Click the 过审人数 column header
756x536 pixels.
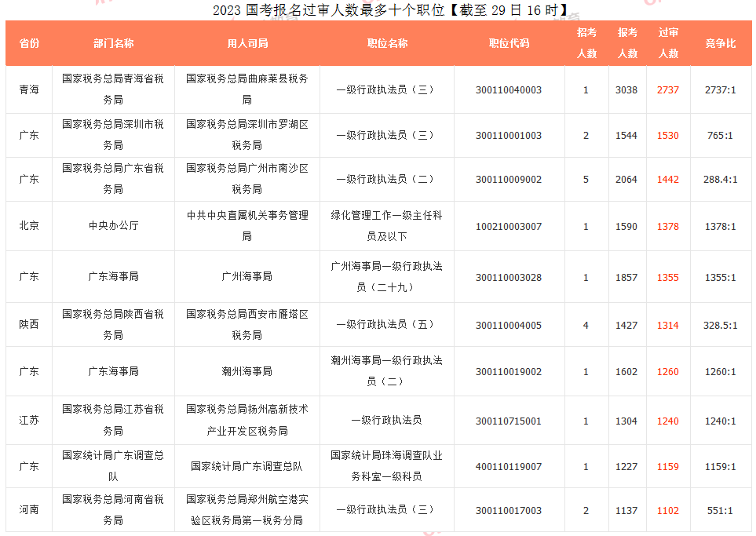tap(668, 43)
